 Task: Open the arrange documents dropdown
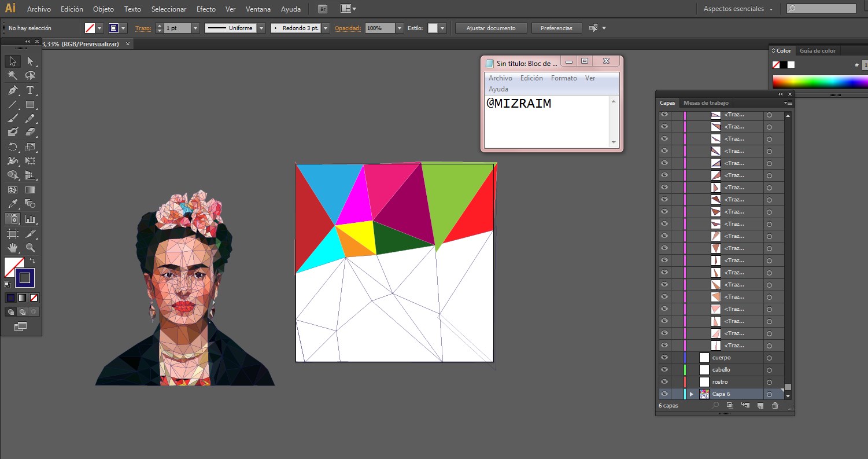[x=348, y=9]
